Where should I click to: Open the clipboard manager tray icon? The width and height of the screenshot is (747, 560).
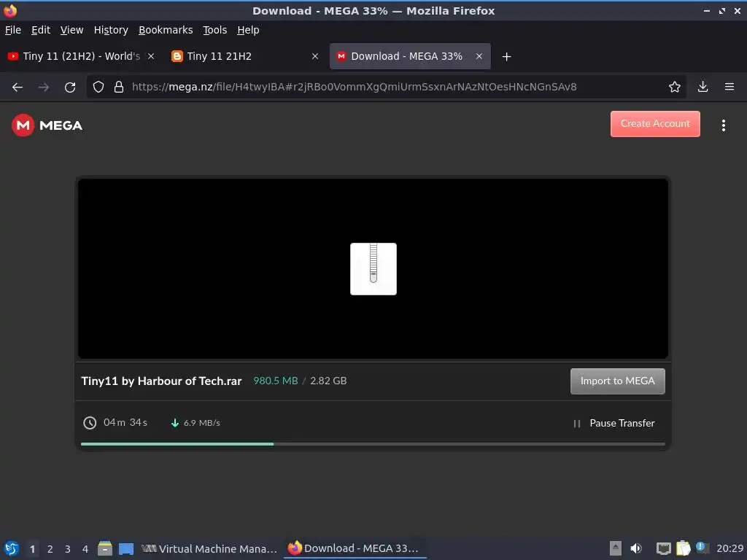pyautogui.click(x=683, y=548)
